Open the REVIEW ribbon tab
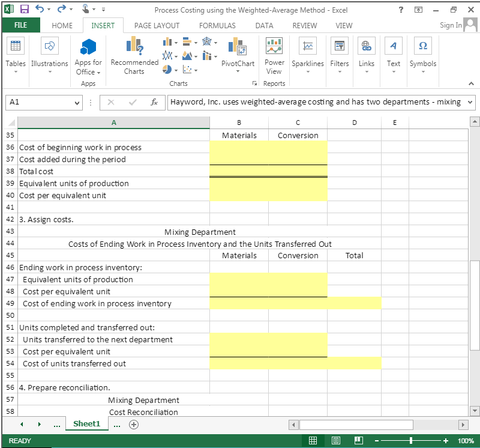 pos(304,25)
